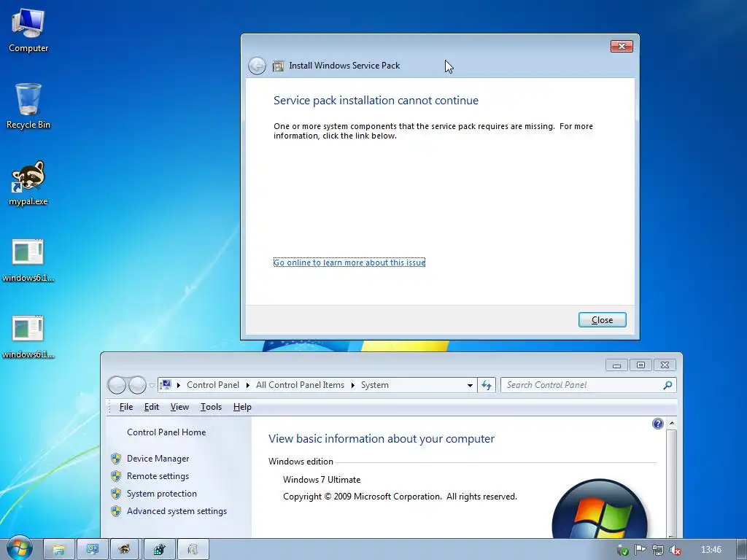Click scrollbar up arrow in System window
This screenshot has height=560, width=747.
[x=672, y=424]
